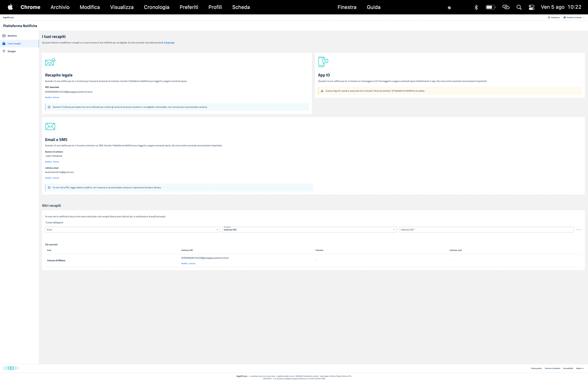Click Elimina under Numero di cellulare

pos(56,162)
